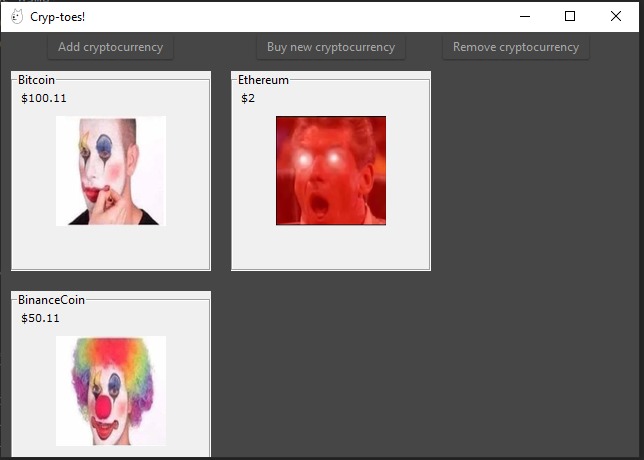Select the $2 Ethereum price
Viewport: 644px width, 460px height.
[248, 98]
